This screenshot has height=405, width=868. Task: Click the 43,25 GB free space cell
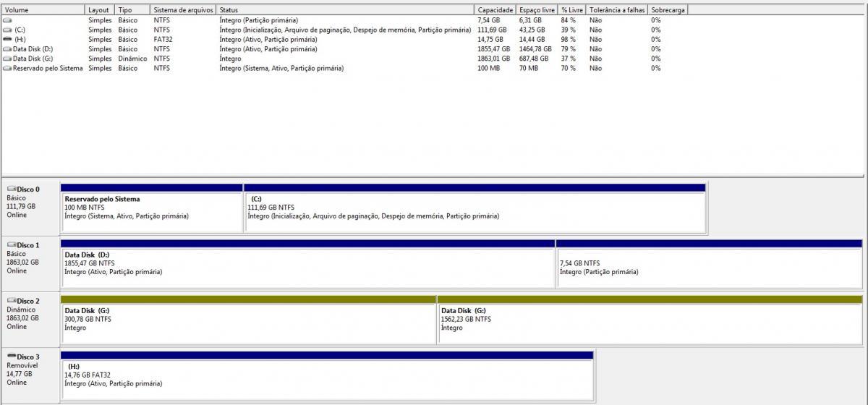532,30
